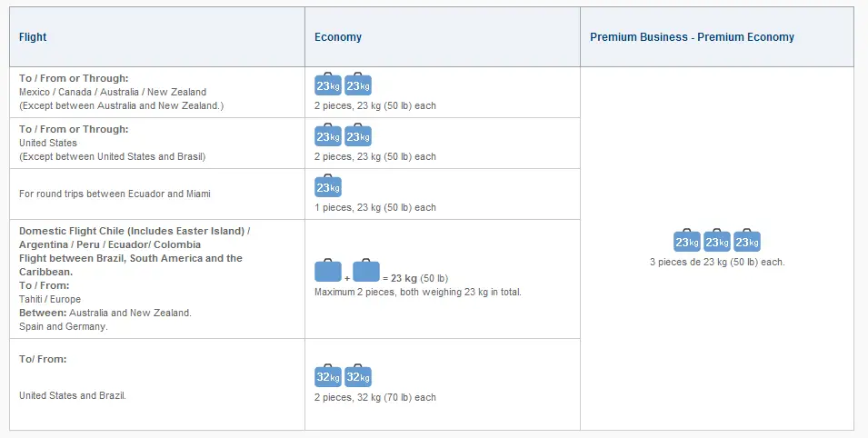The height and width of the screenshot is (438, 868).
Task: Click the second blank suitcase icon after plus sign
Action: click(366, 270)
